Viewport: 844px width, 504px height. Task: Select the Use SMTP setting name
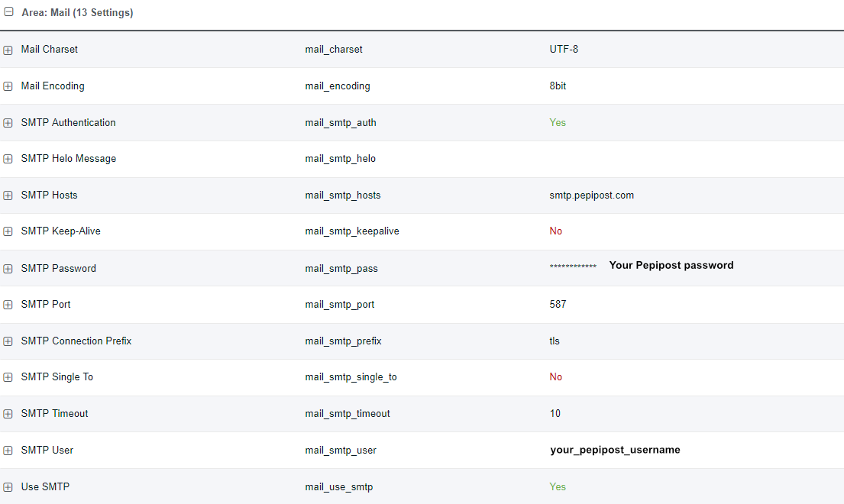click(45, 486)
